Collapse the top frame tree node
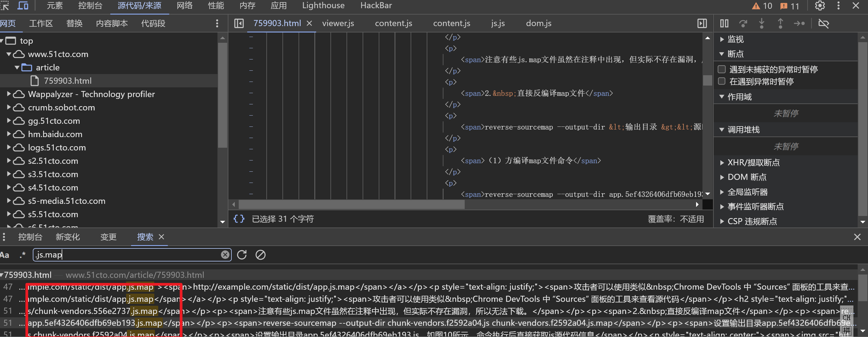This screenshot has width=868, height=337. click(2, 41)
